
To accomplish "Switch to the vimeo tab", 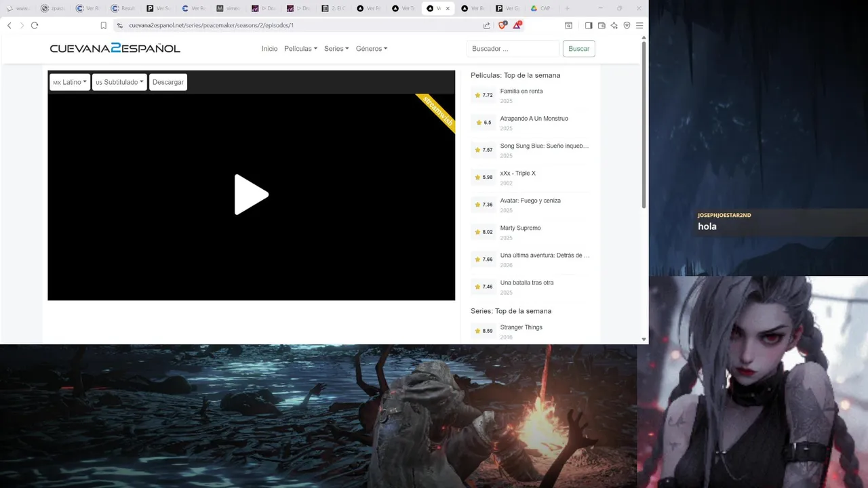I will [229, 9].
